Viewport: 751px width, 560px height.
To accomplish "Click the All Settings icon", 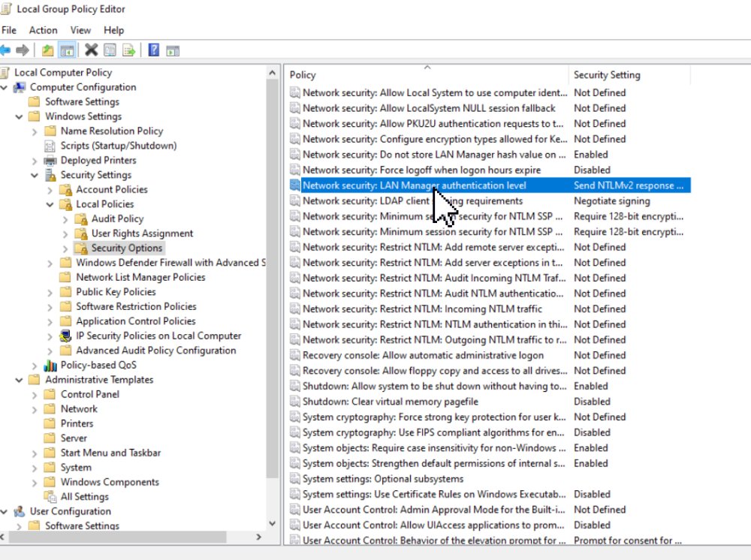I will pos(50,496).
